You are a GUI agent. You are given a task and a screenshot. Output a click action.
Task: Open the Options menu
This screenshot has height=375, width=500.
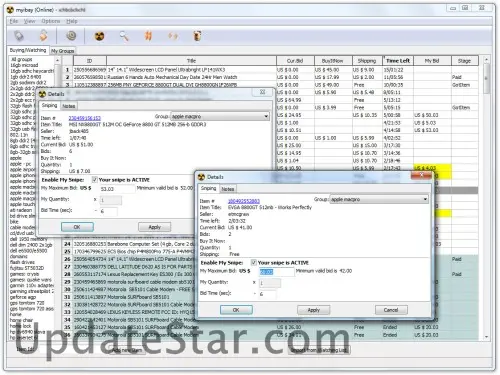coord(51,21)
